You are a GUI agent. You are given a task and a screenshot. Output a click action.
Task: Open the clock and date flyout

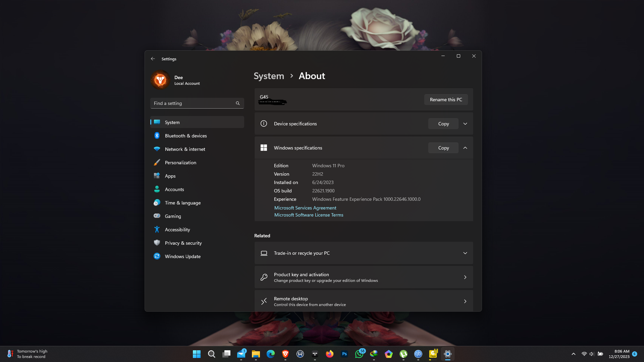(619, 354)
